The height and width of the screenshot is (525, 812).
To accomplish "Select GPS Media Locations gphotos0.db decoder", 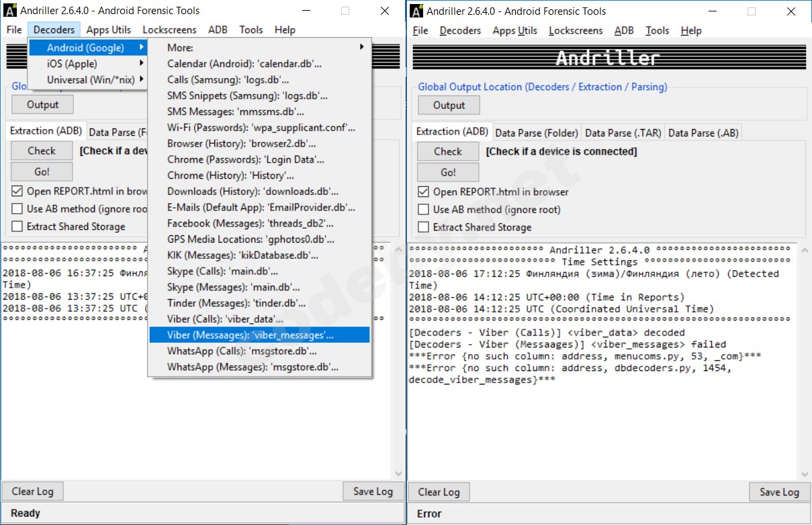I will coord(260,239).
